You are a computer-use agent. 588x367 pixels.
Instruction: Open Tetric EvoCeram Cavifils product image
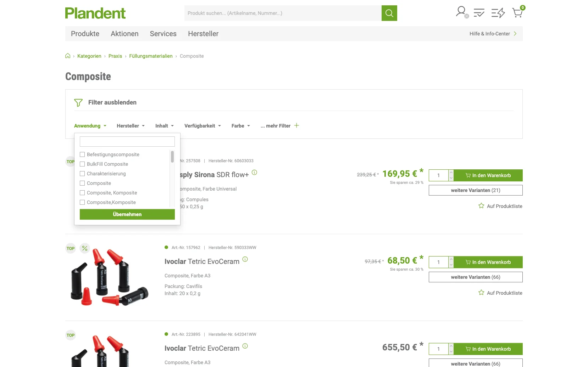click(110, 277)
